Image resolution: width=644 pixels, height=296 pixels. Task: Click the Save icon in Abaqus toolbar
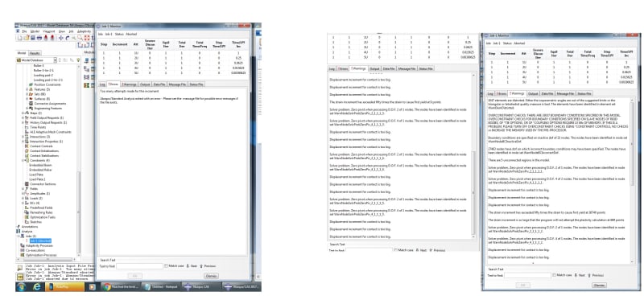click(33, 38)
